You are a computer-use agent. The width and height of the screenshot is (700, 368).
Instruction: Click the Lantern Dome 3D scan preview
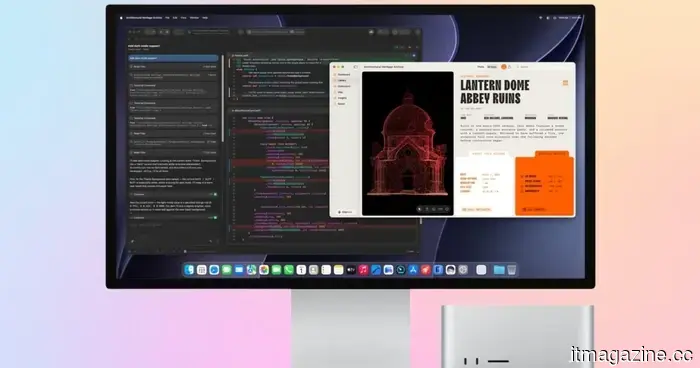click(x=408, y=143)
